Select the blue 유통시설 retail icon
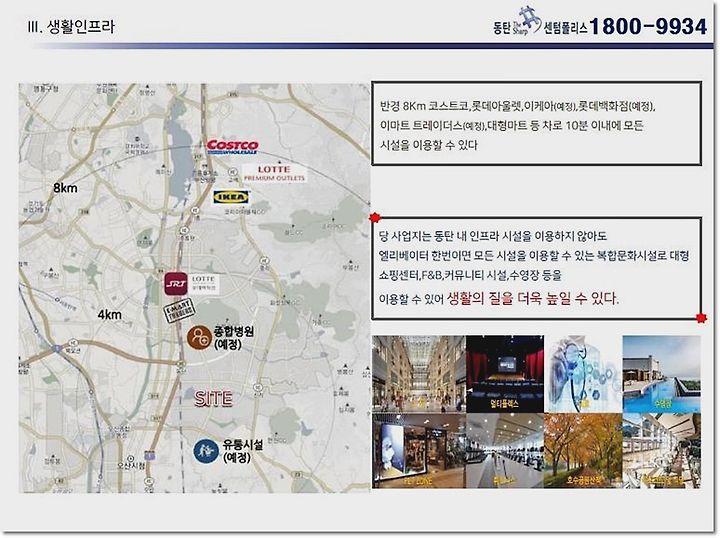 point(206,451)
